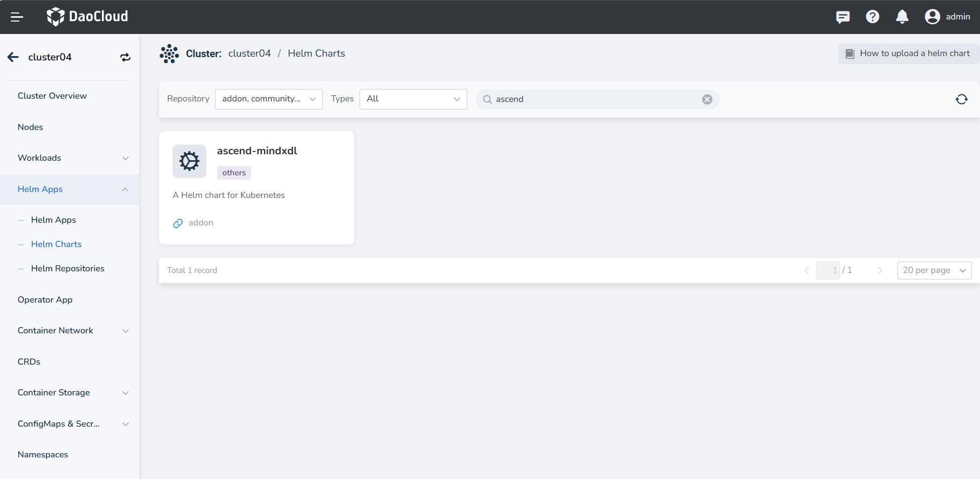Refresh the Helm charts list
Screen dimensions: 980x479
coord(961,99)
